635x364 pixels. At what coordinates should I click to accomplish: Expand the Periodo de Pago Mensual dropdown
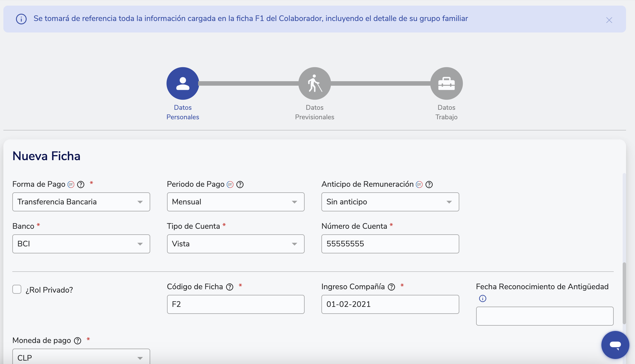tap(235, 202)
